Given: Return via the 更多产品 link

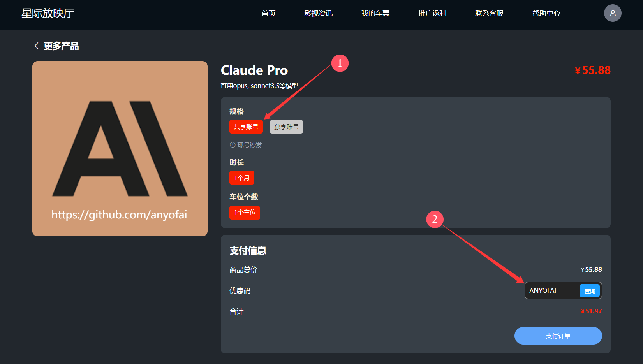Looking at the screenshot, I should pos(61,46).
